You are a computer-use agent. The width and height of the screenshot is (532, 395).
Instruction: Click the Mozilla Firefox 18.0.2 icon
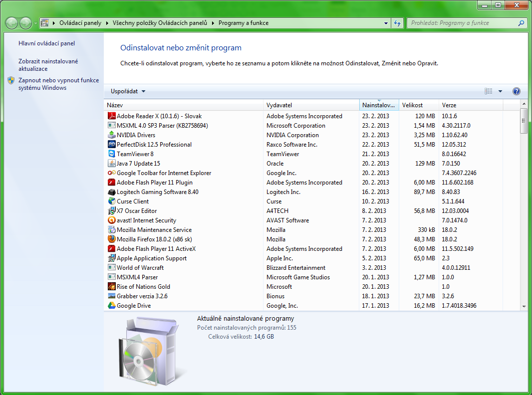112,239
